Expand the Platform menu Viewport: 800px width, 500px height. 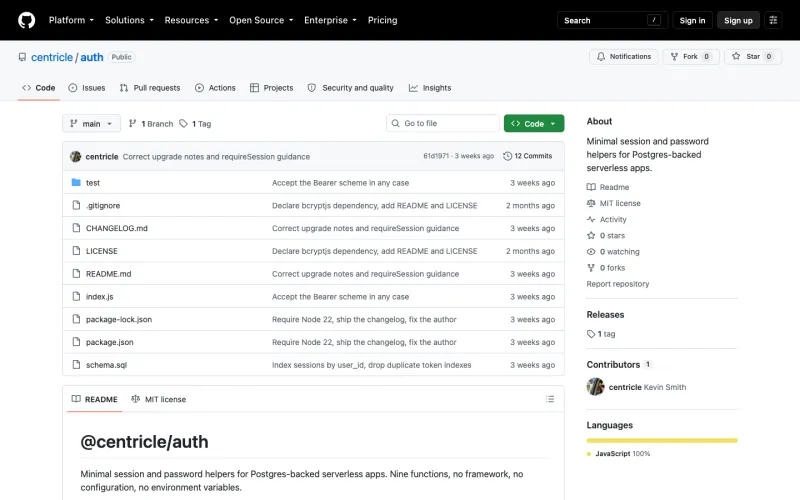click(71, 20)
